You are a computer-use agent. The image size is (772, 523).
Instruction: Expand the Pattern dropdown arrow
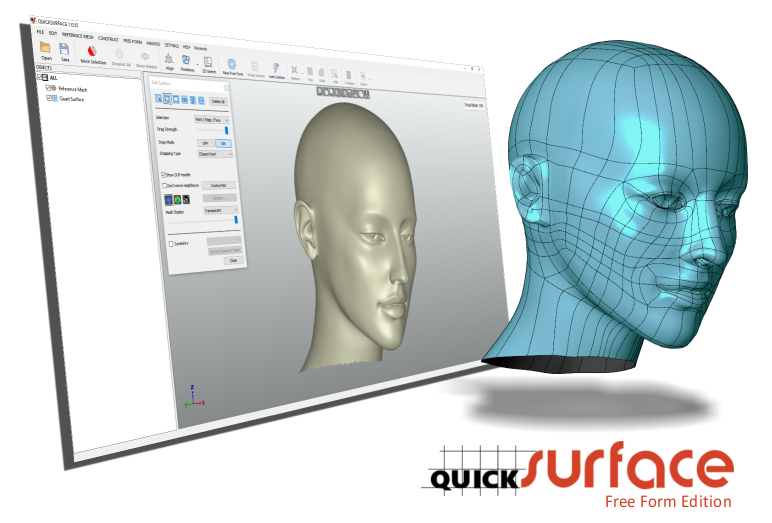click(302, 73)
